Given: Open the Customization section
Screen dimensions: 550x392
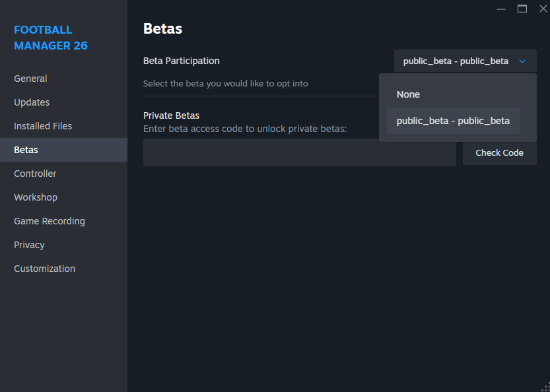Looking at the screenshot, I should [x=44, y=269].
